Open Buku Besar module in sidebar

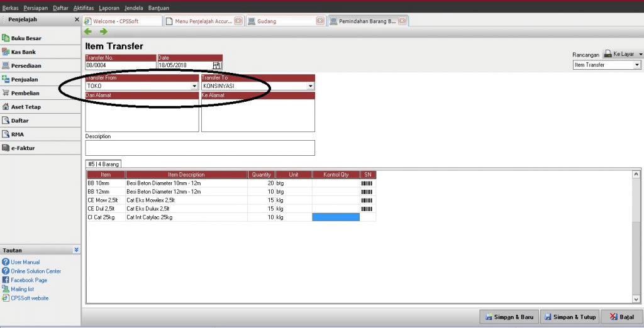(25, 38)
